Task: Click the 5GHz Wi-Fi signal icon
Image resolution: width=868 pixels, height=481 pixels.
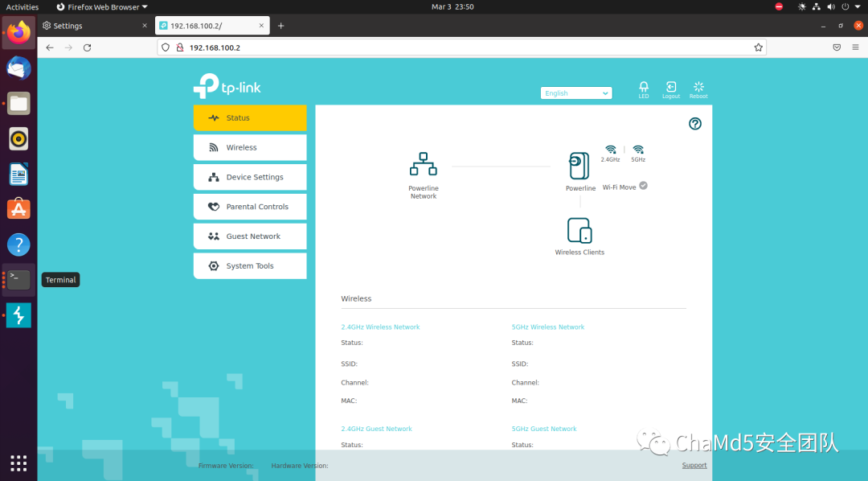Action: (638, 150)
